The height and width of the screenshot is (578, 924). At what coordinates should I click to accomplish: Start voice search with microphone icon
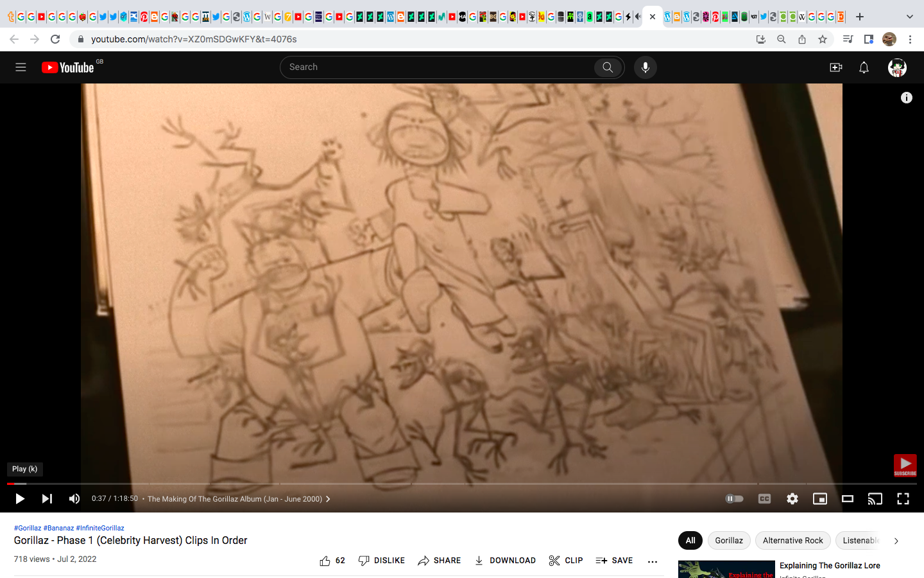coord(646,67)
